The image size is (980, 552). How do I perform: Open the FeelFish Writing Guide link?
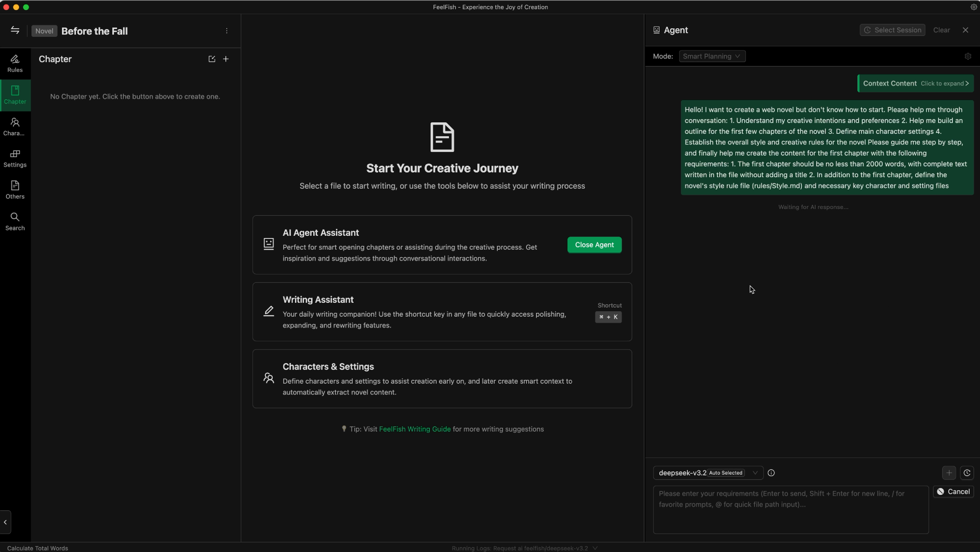pos(415,429)
